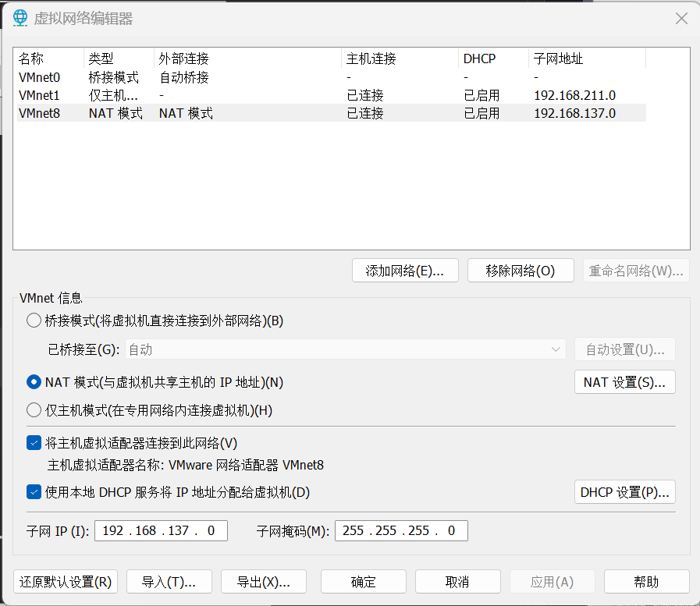Select the VMnet0 row in the network list
The height and width of the screenshot is (606, 700).
(x=331, y=77)
